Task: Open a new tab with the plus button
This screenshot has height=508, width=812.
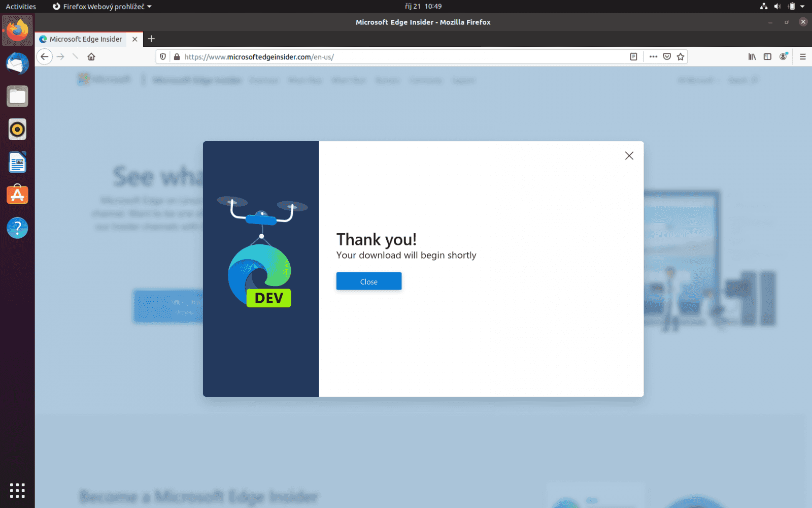Action: point(151,39)
